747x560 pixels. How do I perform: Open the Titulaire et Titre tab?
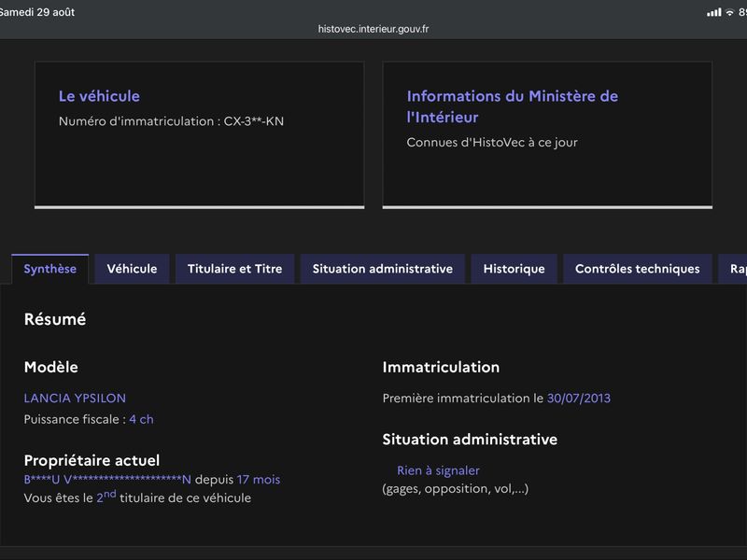point(235,269)
